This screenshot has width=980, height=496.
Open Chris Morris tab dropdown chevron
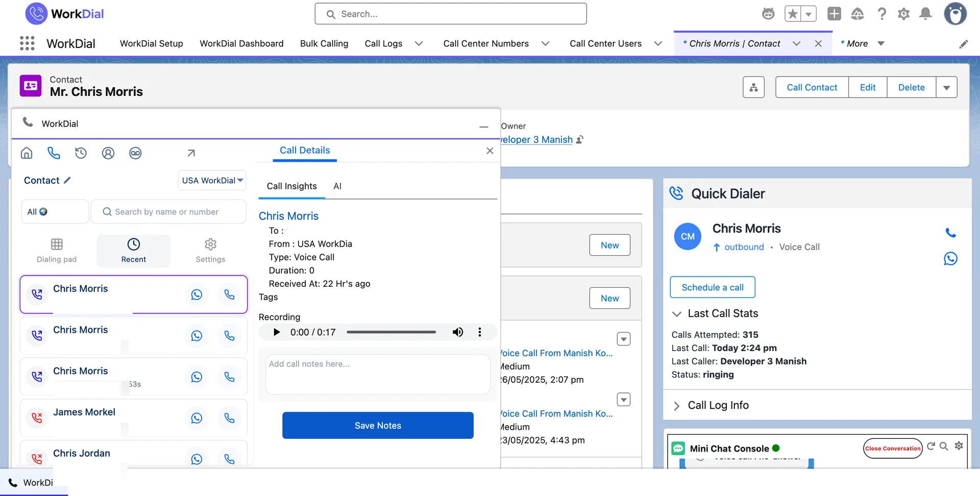796,44
